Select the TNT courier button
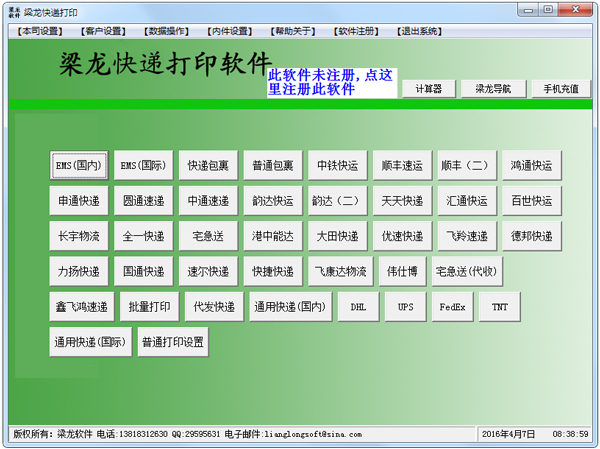Screen dimensions: 600x449 click(500, 307)
